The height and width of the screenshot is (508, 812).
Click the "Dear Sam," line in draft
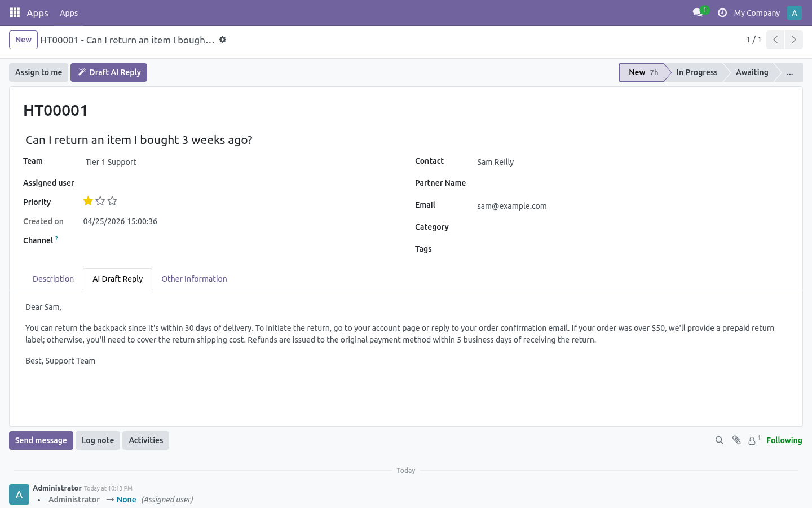pos(43,307)
